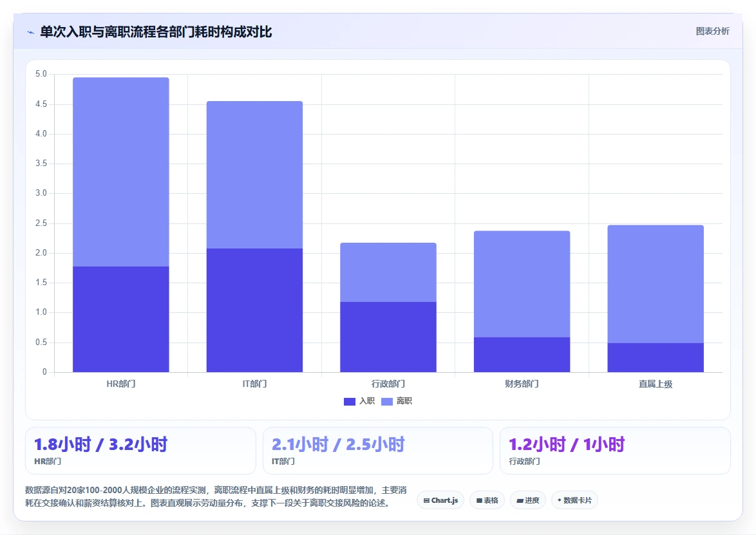Open the 行政部门 1.2小时 / 1小时 card
756x535 pixels.
click(615, 451)
